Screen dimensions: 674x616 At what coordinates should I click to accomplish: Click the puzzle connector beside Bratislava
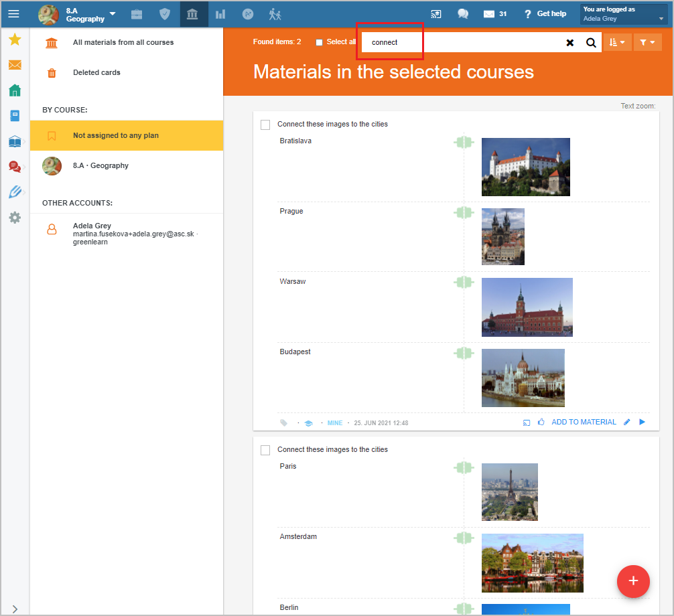tap(464, 142)
